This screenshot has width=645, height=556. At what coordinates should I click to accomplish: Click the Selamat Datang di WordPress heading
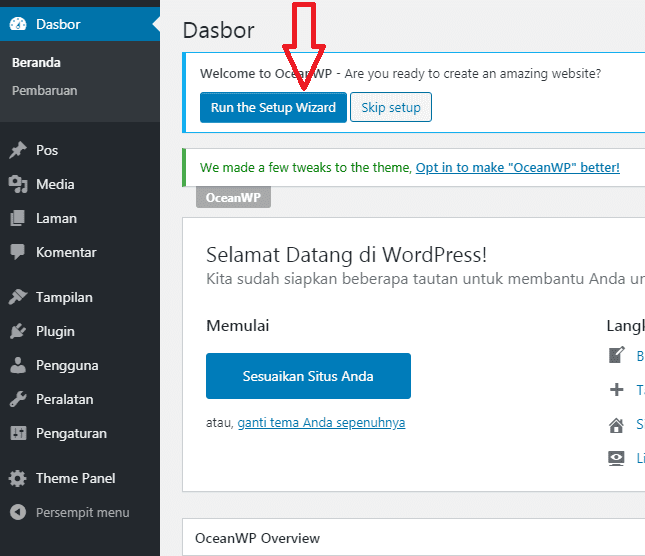pos(346,255)
